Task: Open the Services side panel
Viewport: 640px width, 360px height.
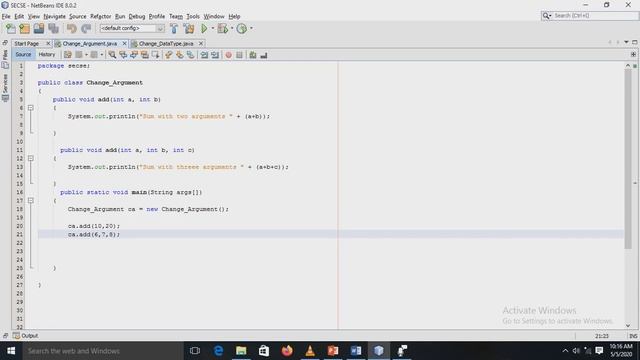Action: [x=5, y=88]
